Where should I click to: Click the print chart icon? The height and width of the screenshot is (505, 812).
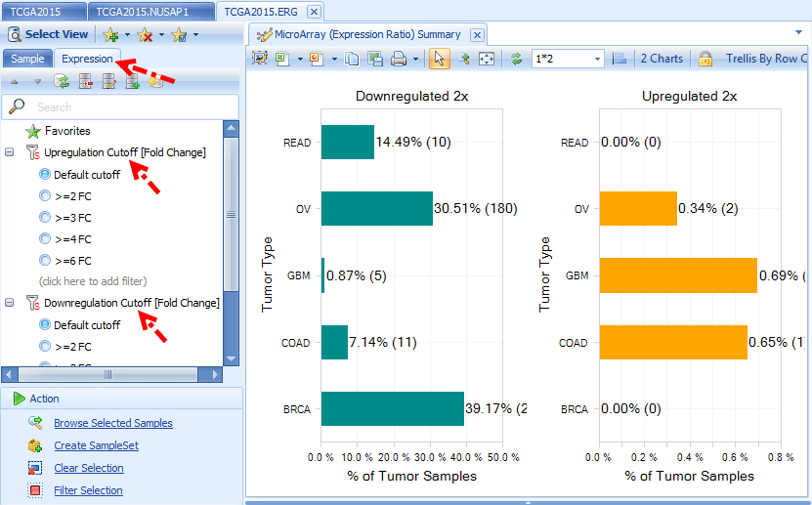[399, 59]
